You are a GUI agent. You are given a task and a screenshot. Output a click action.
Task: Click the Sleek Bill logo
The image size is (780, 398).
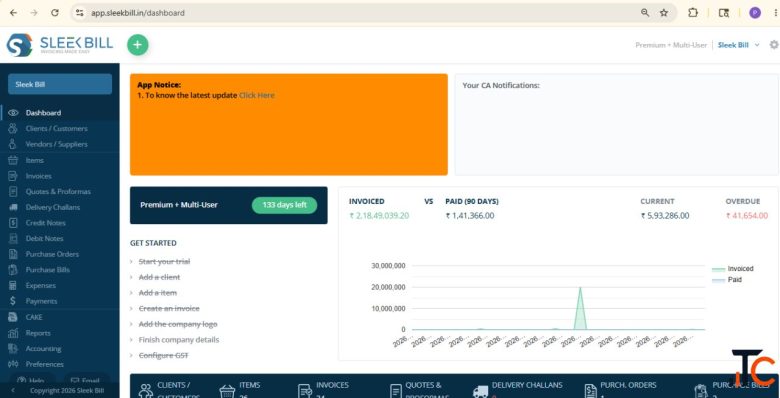tap(60, 45)
